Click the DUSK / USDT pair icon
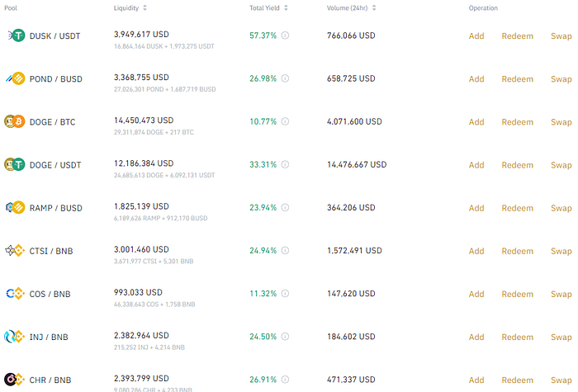578x392 pixels. click(x=15, y=35)
